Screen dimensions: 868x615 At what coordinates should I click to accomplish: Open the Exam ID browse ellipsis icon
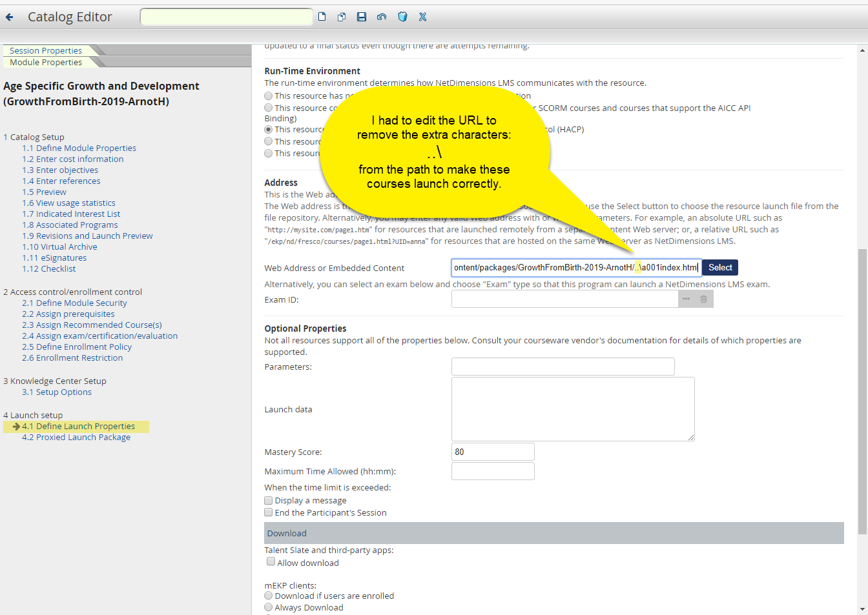point(686,299)
